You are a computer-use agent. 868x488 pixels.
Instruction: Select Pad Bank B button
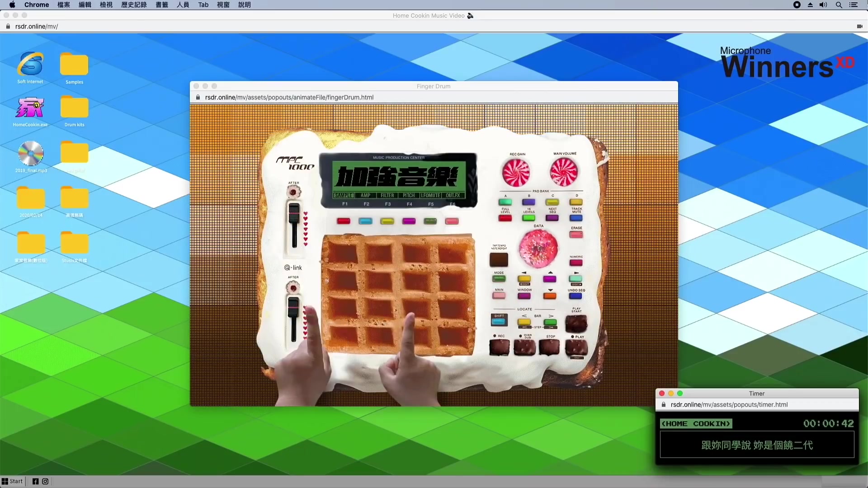click(528, 202)
